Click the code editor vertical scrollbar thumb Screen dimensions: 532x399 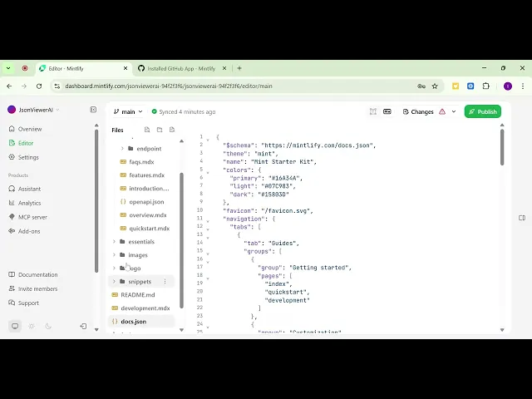pos(502,148)
